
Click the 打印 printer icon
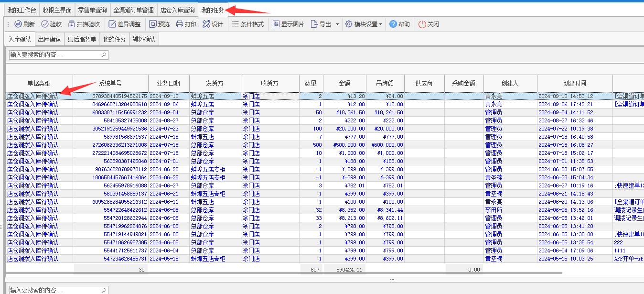180,24
